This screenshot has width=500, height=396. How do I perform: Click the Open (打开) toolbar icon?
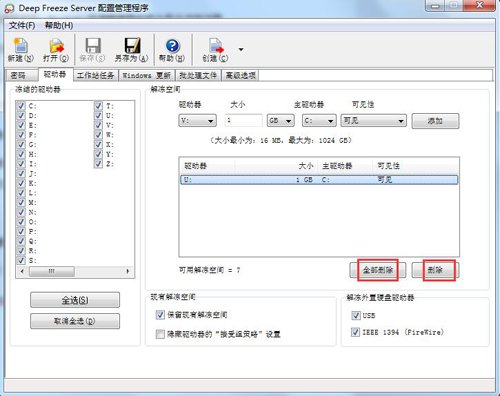click(56, 46)
